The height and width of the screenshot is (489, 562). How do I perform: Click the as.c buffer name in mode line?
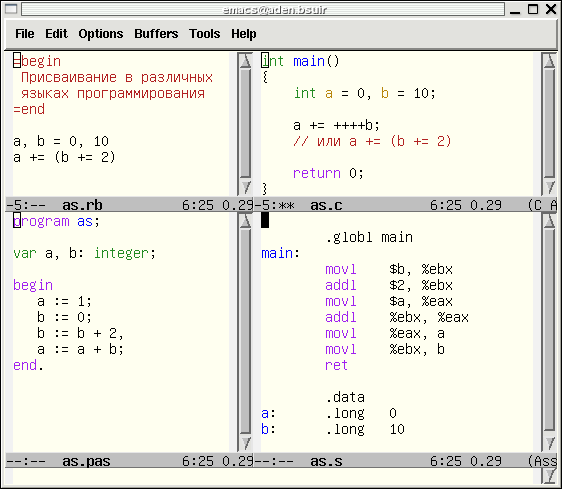point(326,205)
